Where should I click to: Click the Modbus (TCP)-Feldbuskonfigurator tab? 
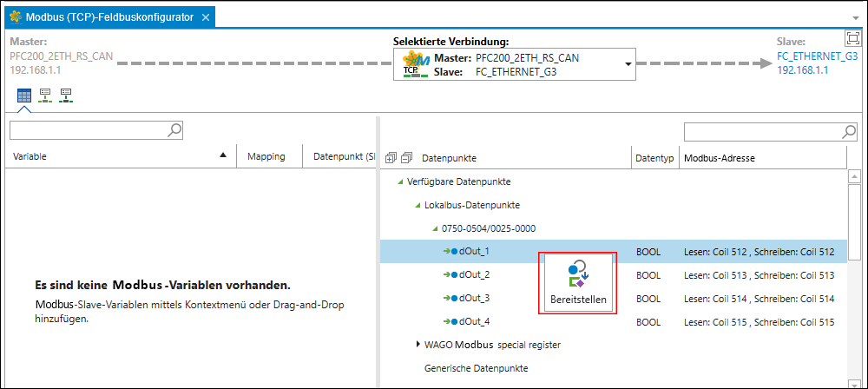109,17
